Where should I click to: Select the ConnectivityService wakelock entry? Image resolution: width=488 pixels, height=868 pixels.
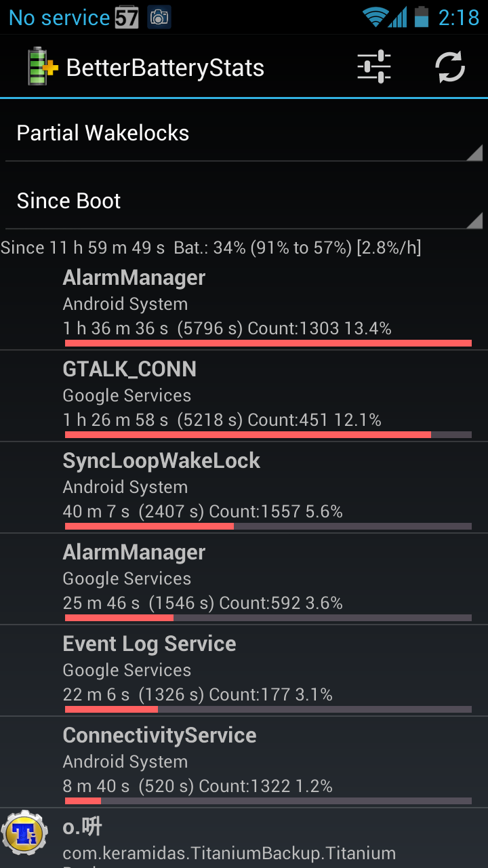[244, 762]
